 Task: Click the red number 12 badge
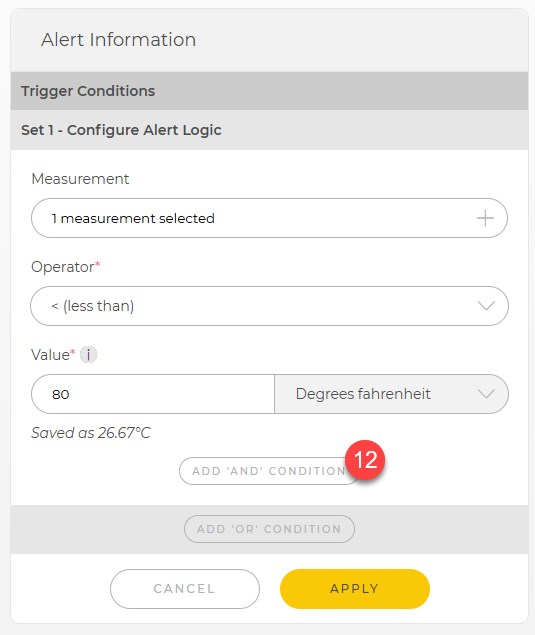coord(365,460)
